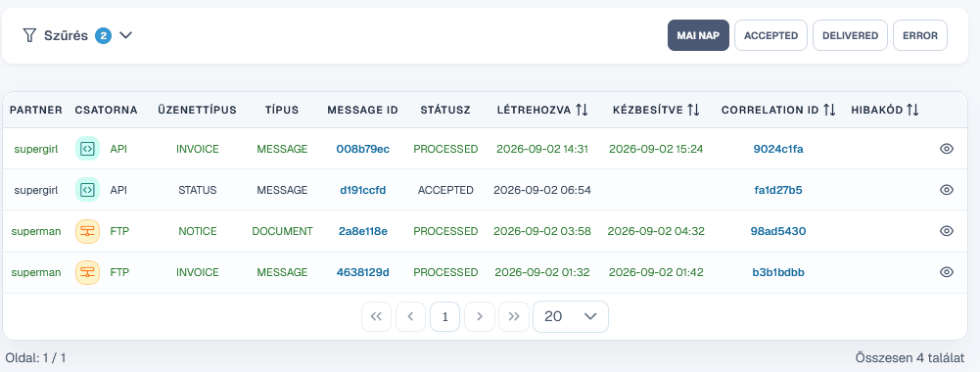Sort by CORRELATION ID column arrows
This screenshot has height=372, width=980.
coord(829,110)
